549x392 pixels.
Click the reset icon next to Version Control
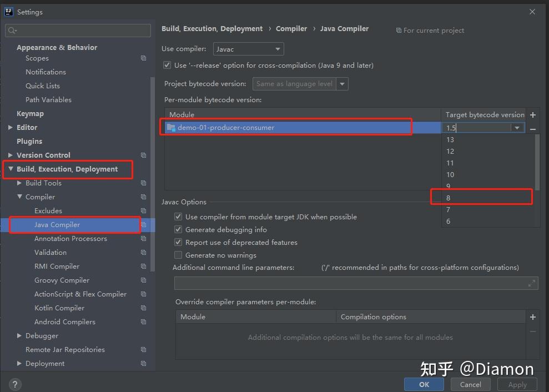pos(143,155)
